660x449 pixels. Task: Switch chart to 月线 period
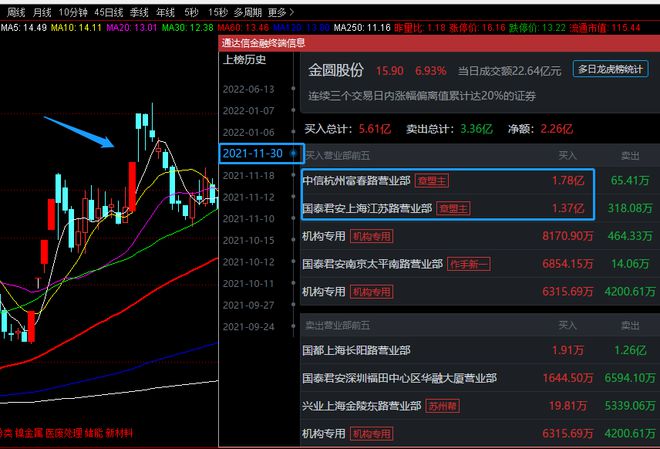click(42, 13)
